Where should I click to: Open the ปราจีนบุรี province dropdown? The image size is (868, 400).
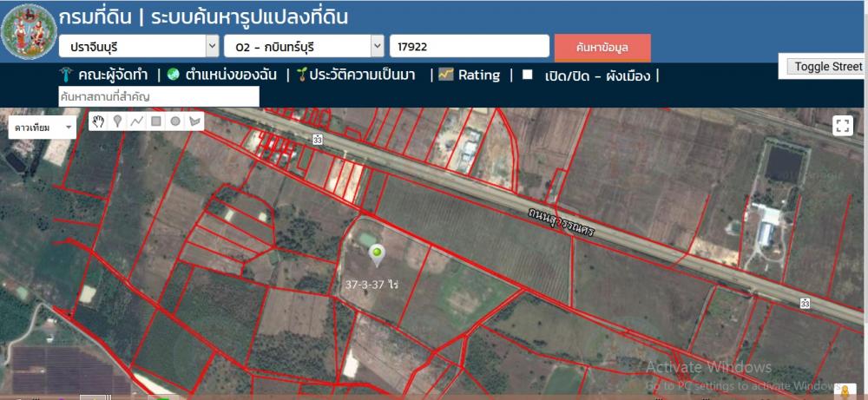click(139, 46)
